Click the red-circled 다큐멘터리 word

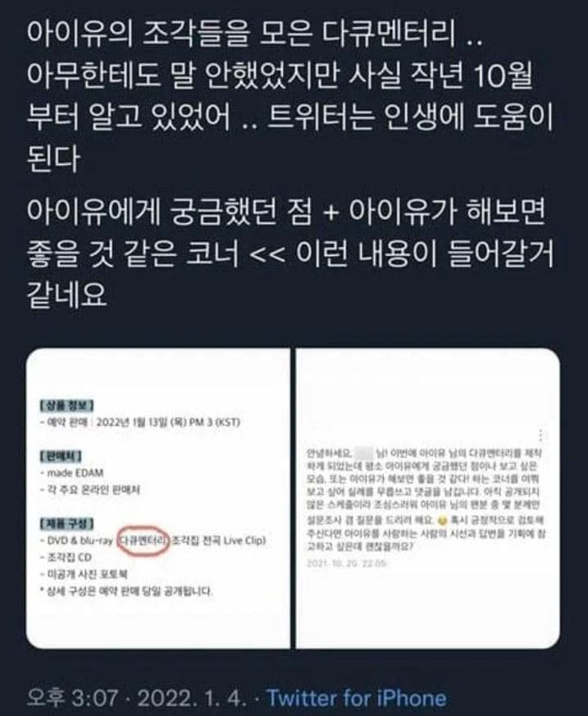[144, 540]
